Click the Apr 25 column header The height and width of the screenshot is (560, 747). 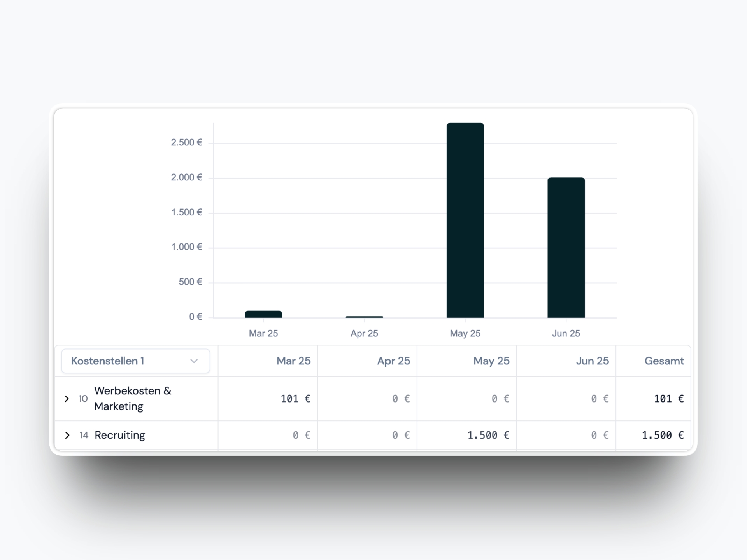(393, 361)
